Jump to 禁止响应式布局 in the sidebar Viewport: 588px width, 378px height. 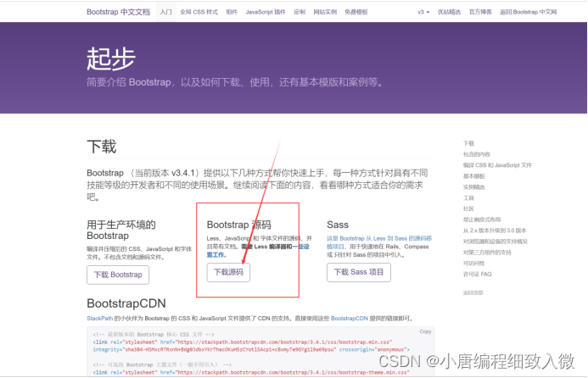[x=482, y=220]
